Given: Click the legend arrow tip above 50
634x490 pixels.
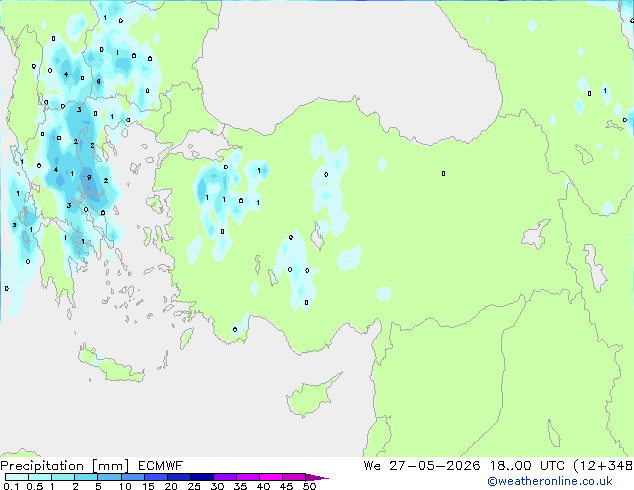Looking at the screenshot, I should [x=317, y=477].
